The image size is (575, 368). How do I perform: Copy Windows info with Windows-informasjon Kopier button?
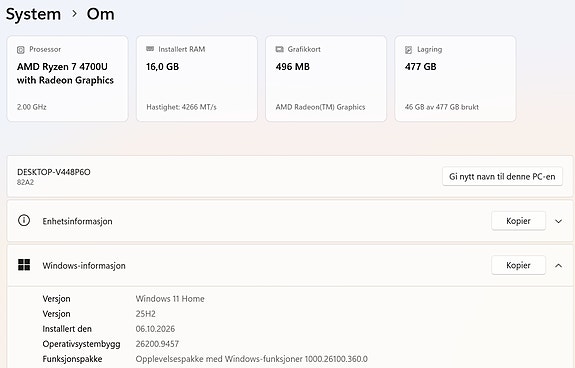point(518,265)
